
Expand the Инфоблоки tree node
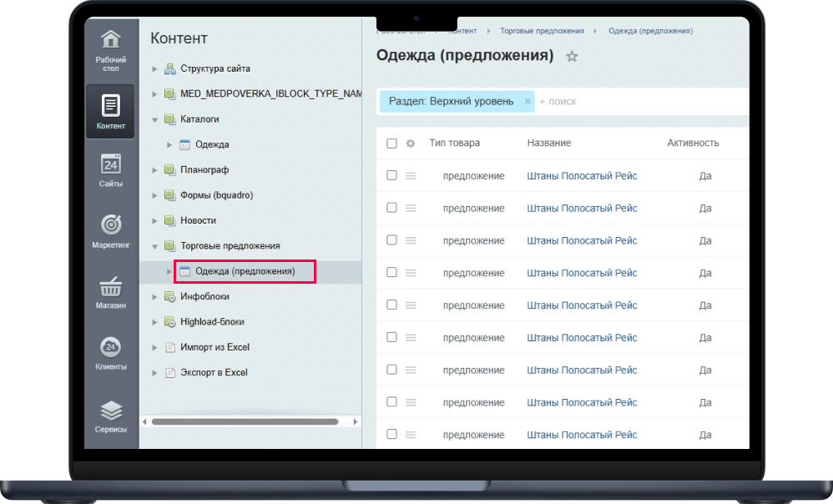(154, 297)
